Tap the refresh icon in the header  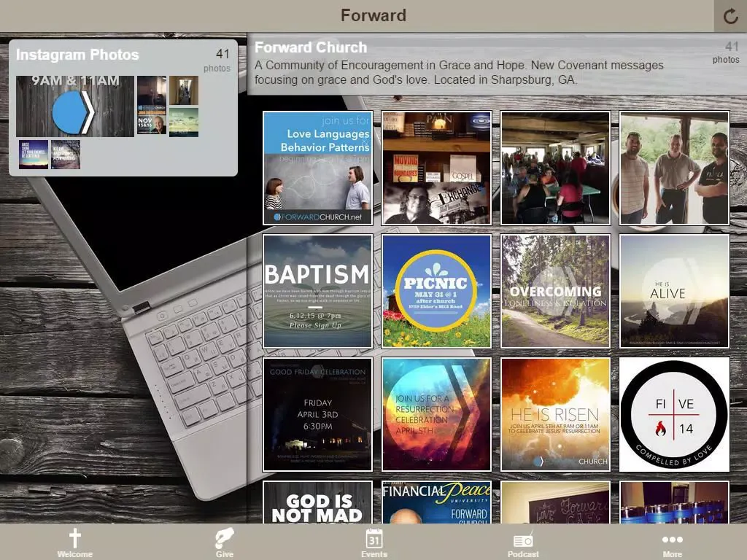coord(730,16)
